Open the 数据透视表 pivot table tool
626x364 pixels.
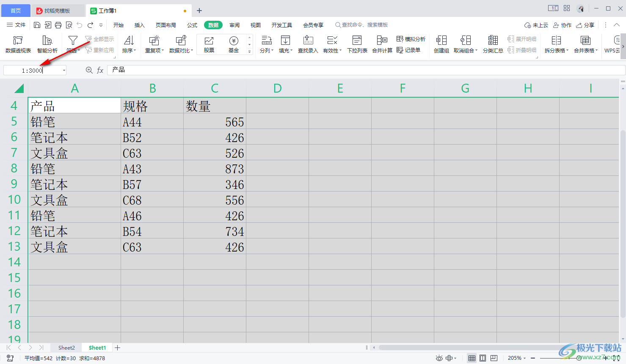tap(18, 44)
